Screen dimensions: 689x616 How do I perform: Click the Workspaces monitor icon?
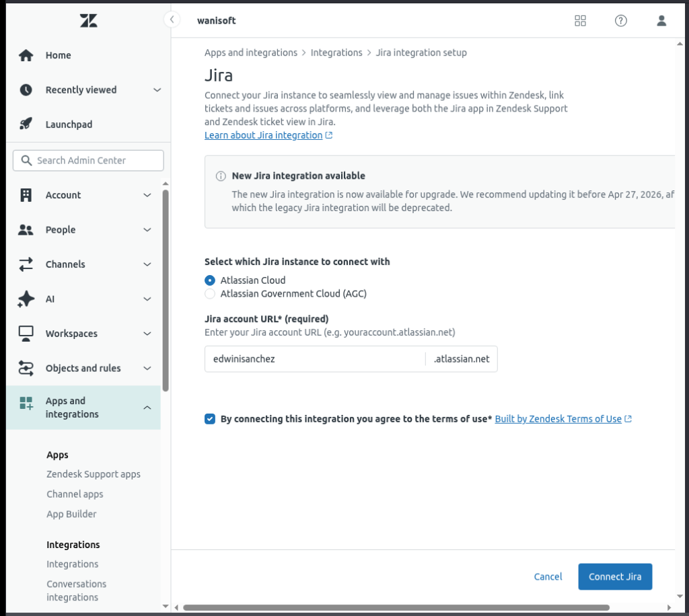(x=25, y=333)
